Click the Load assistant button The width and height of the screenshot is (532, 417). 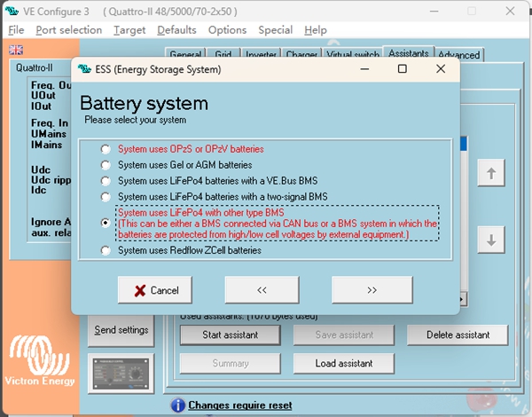point(344,364)
